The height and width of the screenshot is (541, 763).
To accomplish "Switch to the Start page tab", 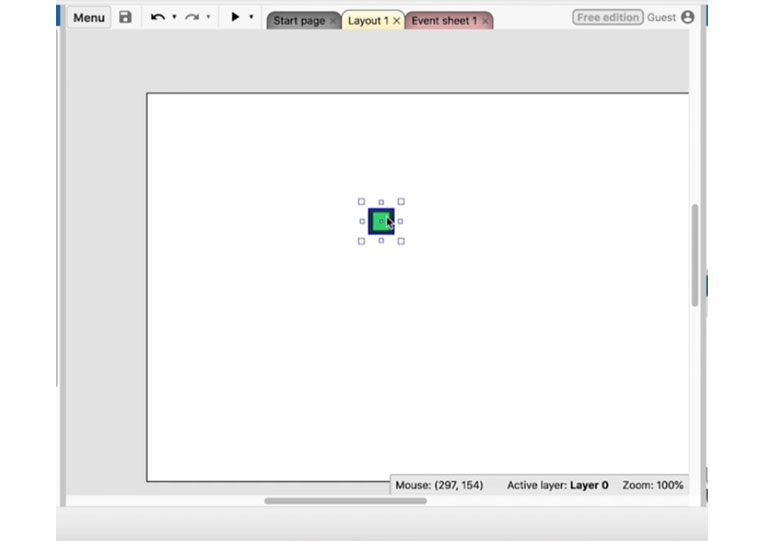I will [299, 21].
